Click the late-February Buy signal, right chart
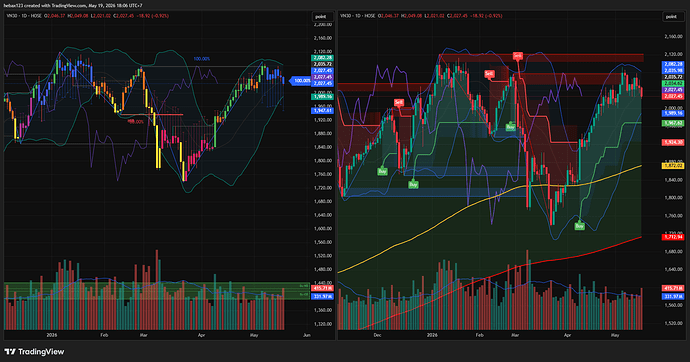Viewport: 690px width, 362px height. [x=510, y=127]
